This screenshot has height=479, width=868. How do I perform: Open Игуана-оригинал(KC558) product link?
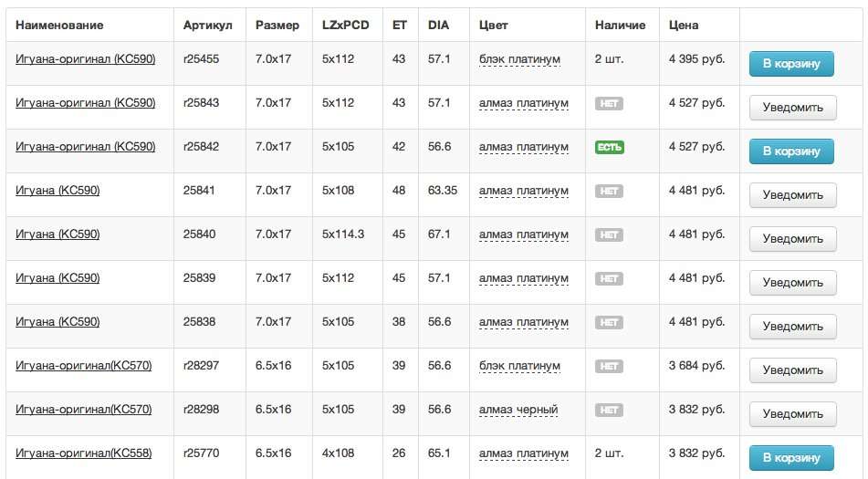tap(84, 453)
